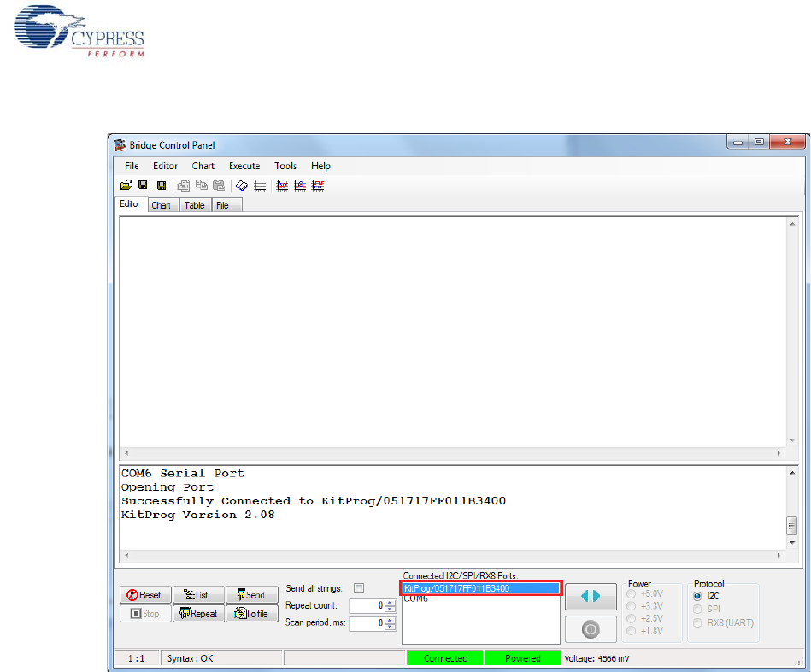811x672 pixels.
Task: Select the SPI protocol radio button
Action: [x=697, y=609]
